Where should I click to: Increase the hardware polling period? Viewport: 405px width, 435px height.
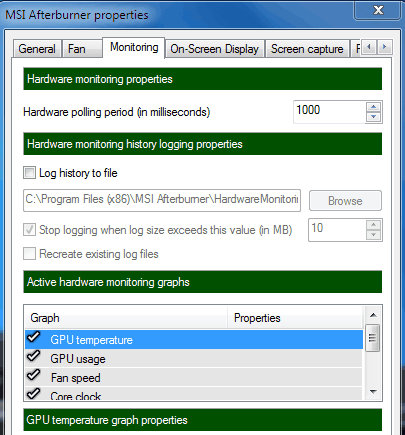(374, 107)
